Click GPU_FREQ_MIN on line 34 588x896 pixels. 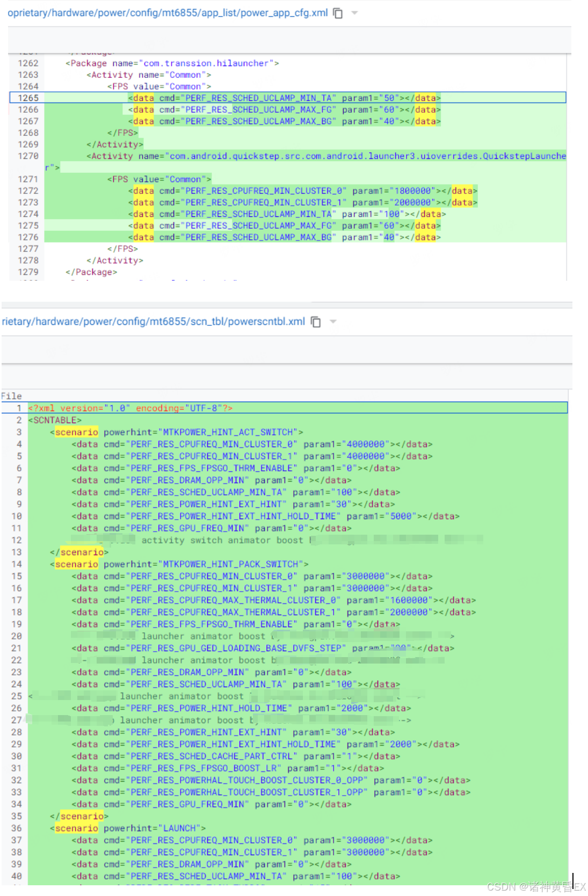(x=212, y=805)
